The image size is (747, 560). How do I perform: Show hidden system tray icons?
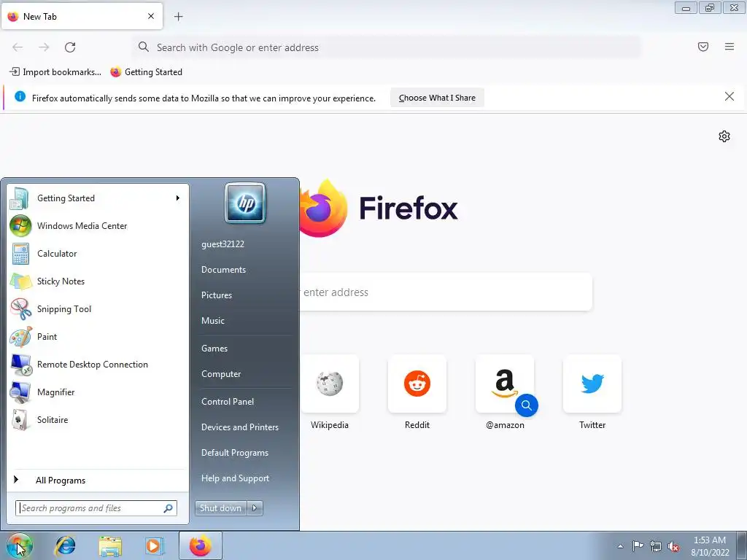tap(620, 546)
